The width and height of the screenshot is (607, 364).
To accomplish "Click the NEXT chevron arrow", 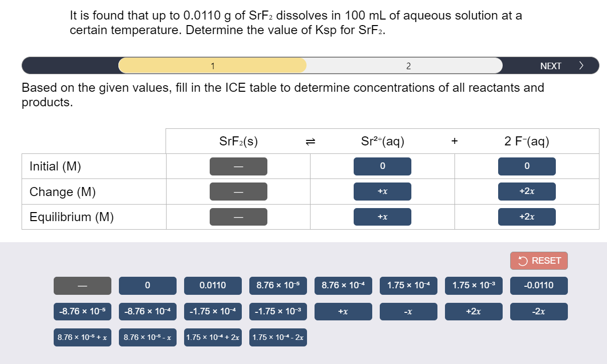I will [x=581, y=65].
